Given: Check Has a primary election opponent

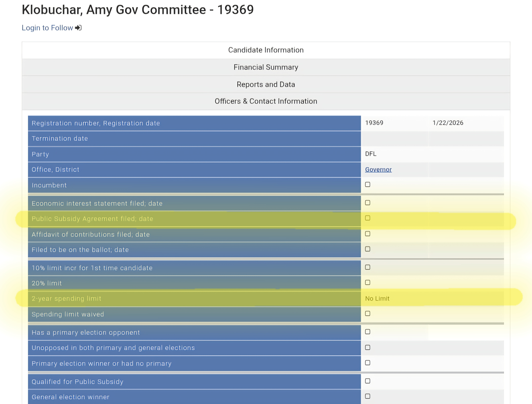Looking at the screenshot, I should (367, 332).
